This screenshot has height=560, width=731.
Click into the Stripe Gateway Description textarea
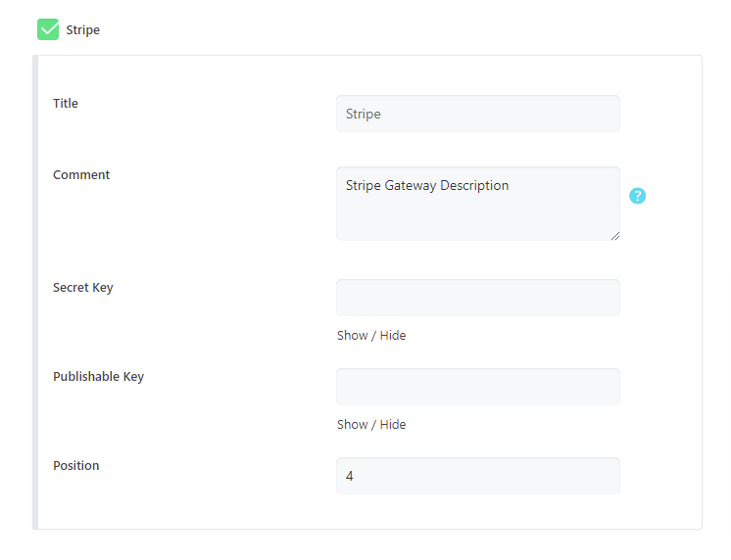pyautogui.click(x=478, y=204)
